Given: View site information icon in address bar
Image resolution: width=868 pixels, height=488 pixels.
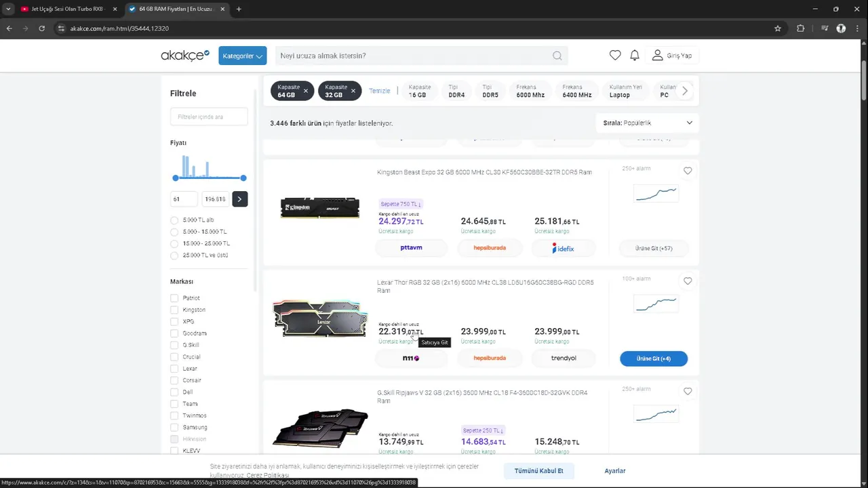Looking at the screenshot, I should [61, 28].
